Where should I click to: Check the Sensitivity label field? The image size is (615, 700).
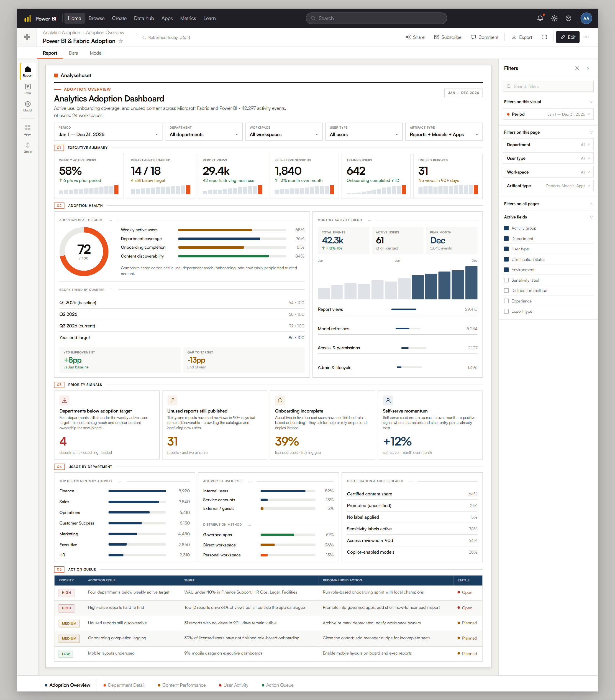(x=506, y=280)
